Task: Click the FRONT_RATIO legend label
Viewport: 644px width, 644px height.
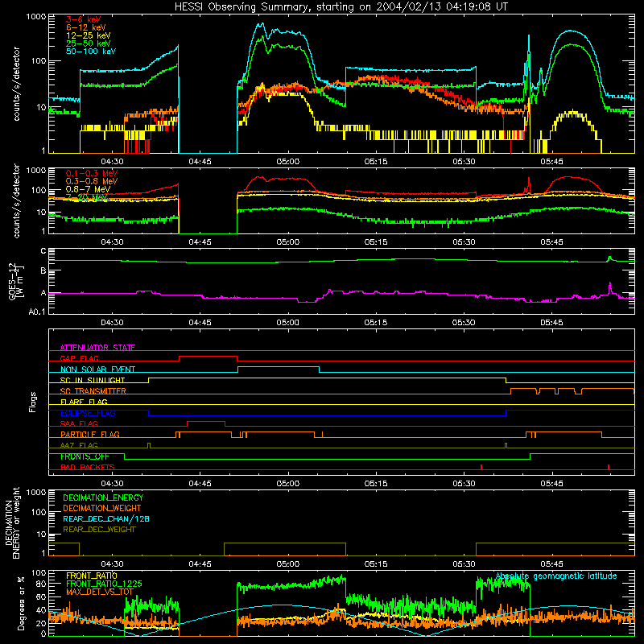Action: pos(92,576)
